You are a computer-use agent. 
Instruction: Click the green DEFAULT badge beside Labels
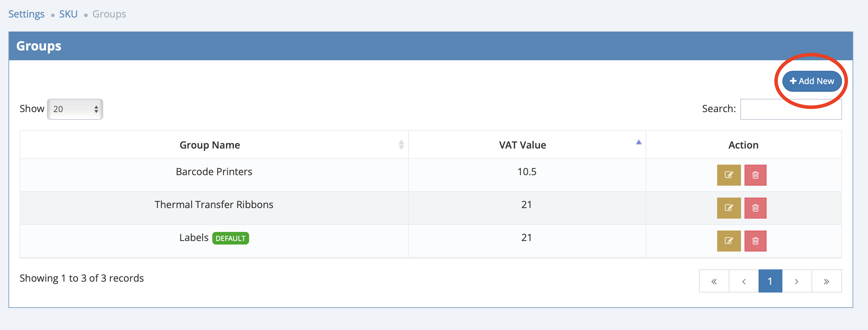coord(231,238)
